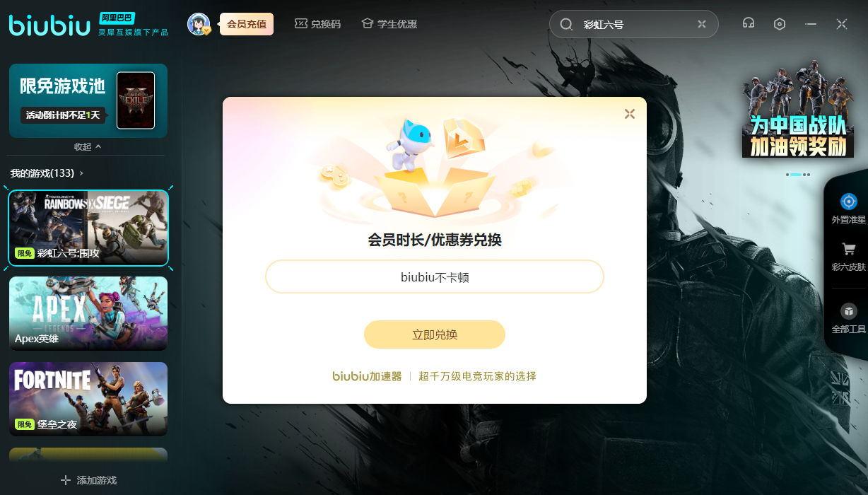The width and height of the screenshot is (868, 495).
Task: Clear the search box with X icon
Action: click(701, 24)
